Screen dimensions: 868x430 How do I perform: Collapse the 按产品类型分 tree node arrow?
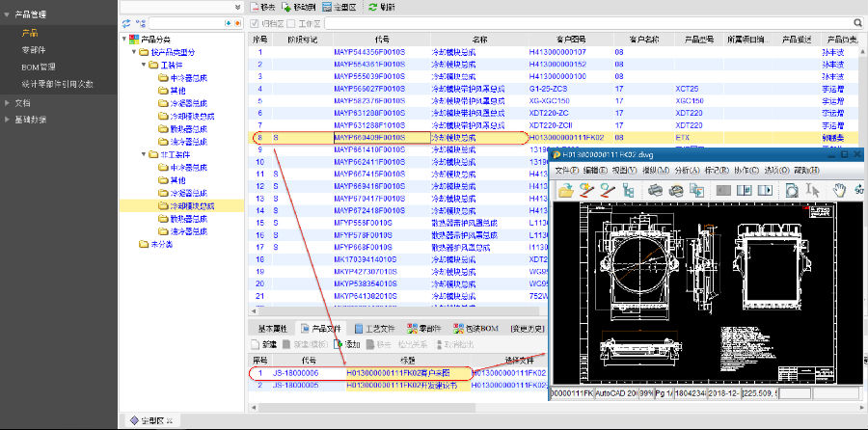pos(133,52)
